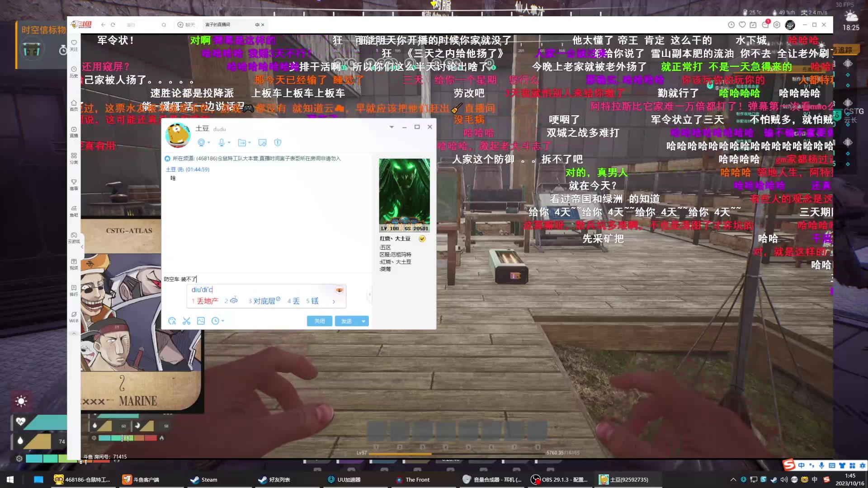Switch to the 聊天 tab
Viewport: 868px width, 488px height.
[186, 25]
